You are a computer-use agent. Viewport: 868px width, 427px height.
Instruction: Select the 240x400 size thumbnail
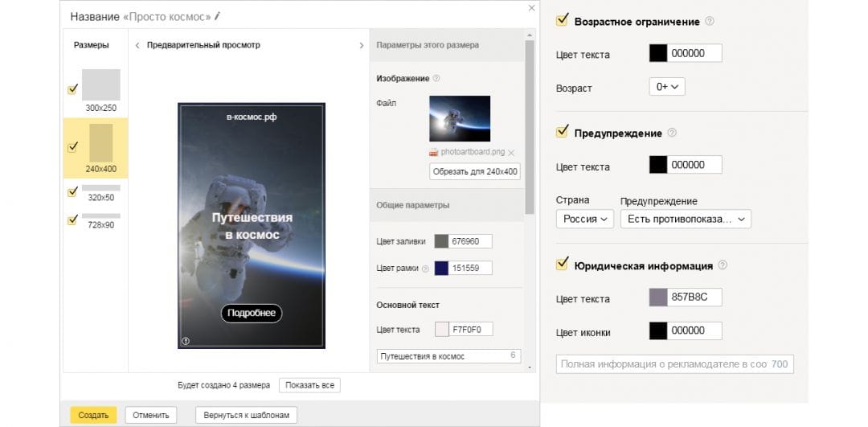coord(101,143)
